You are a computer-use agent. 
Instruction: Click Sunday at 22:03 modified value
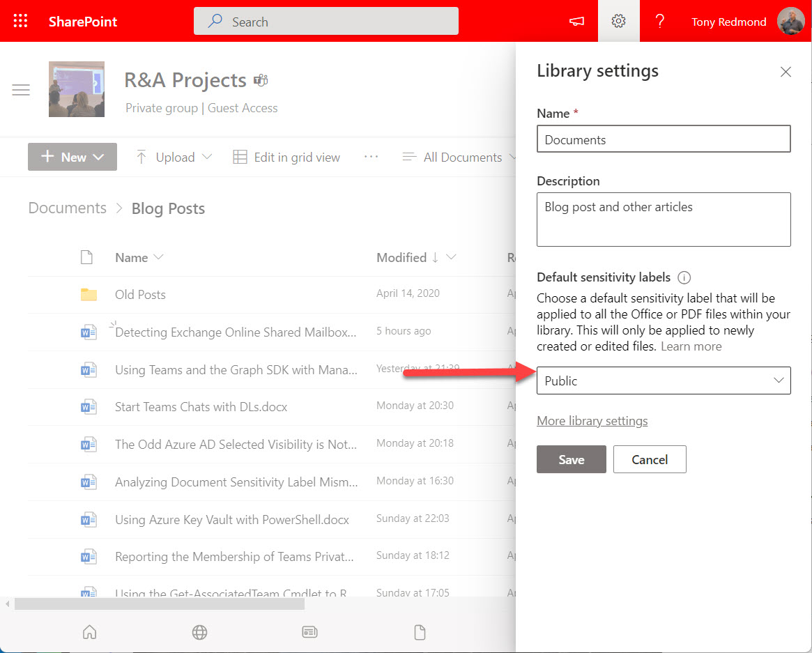coord(413,518)
